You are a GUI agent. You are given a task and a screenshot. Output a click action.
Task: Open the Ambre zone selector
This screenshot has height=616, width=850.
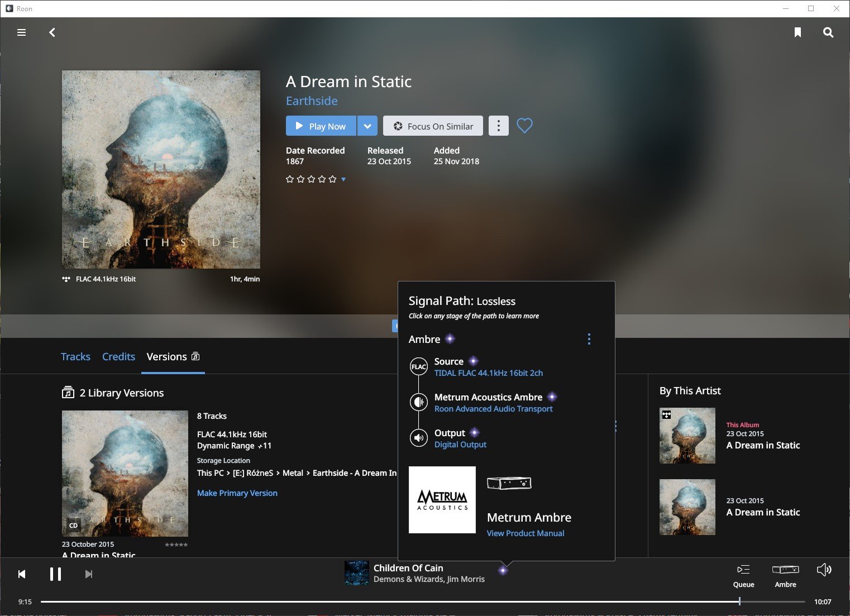click(x=785, y=576)
